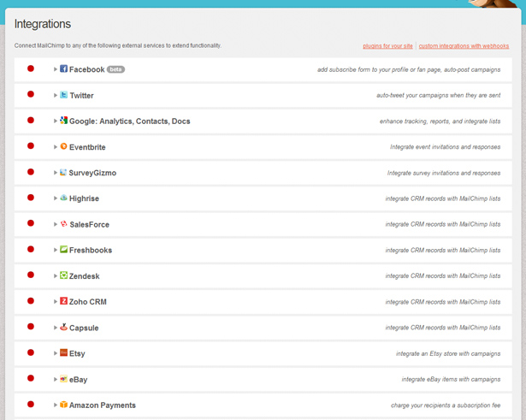Click the red status dot for Etsy
Viewport: 526px width, 420px height.
pos(31,352)
